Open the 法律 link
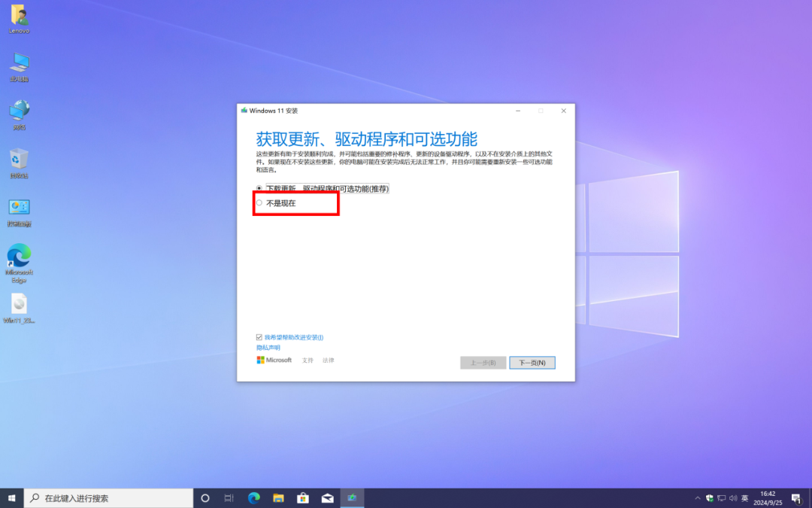 coord(329,360)
